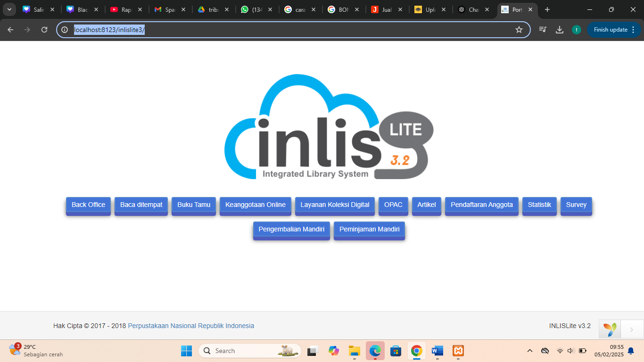Open Keanggotaan Online
644x362 pixels.
(x=256, y=206)
